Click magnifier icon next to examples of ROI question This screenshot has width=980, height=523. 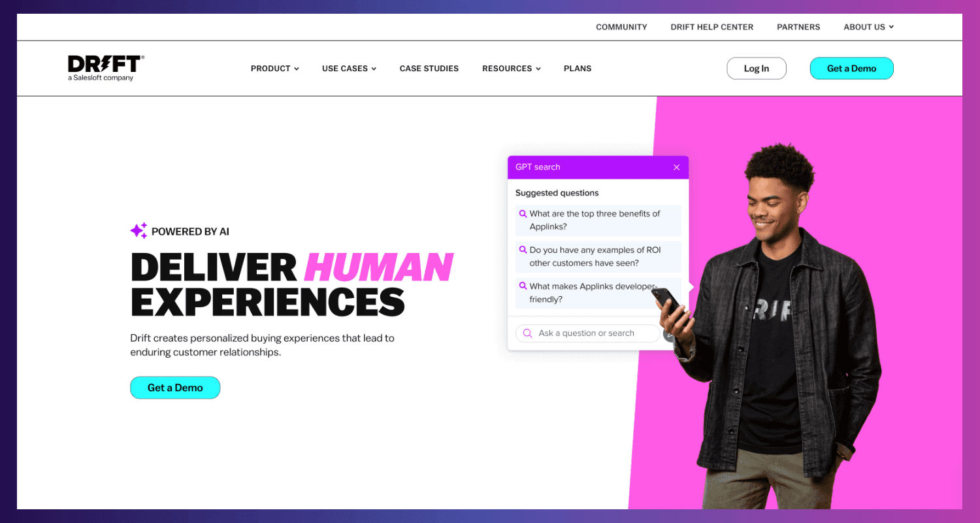click(523, 250)
